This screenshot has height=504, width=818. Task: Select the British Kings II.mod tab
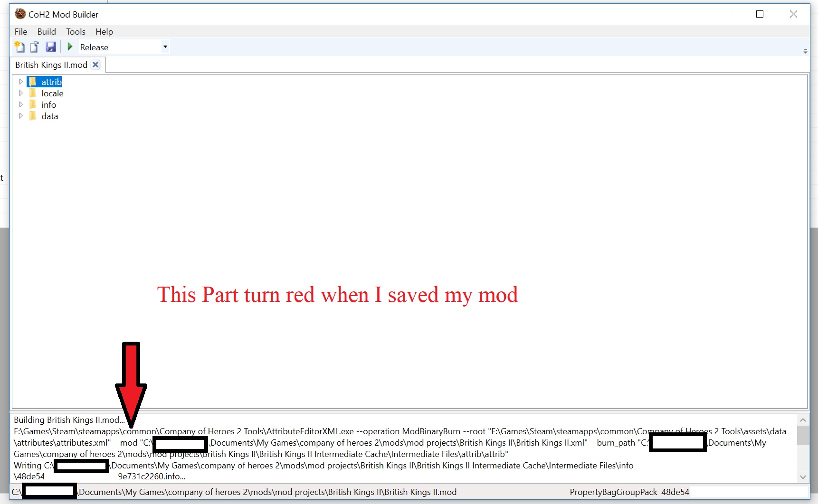pos(51,65)
